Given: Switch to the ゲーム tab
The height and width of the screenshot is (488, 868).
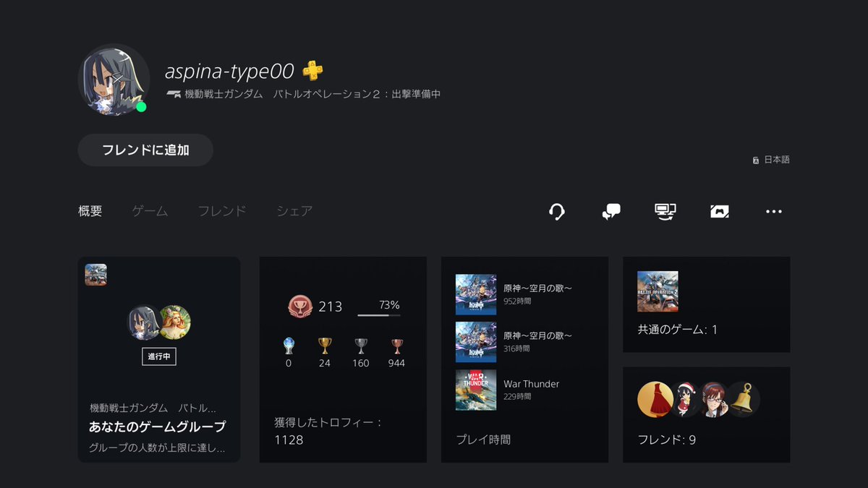Looking at the screenshot, I should click(x=150, y=211).
